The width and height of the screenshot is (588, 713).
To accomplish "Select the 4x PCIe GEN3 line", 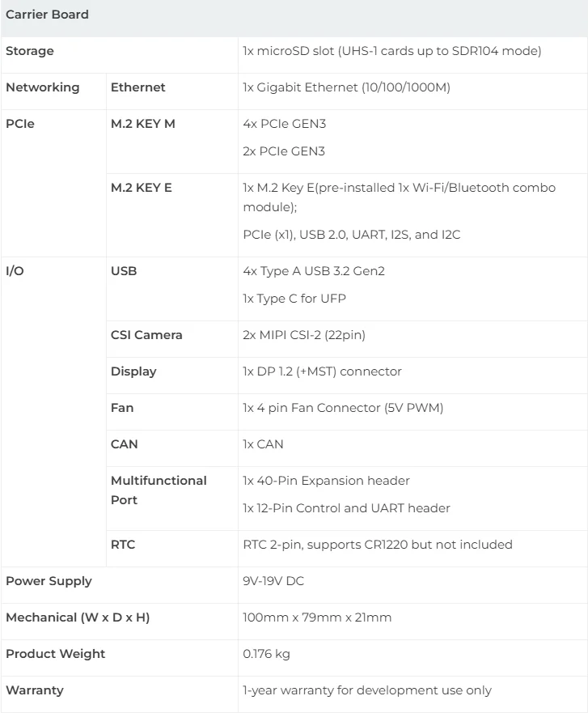I will pyautogui.click(x=283, y=124).
